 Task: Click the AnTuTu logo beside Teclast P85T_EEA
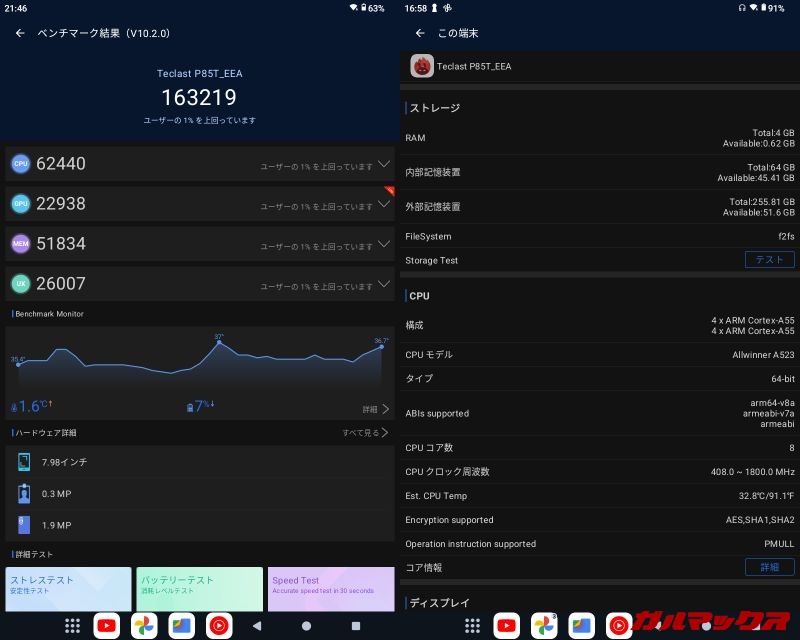click(422, 67)
